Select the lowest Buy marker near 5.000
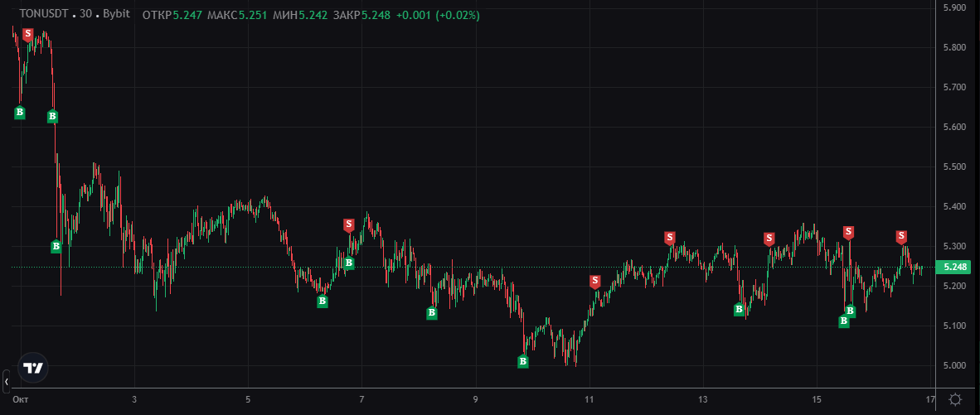The height and width of the screenshot is (415, 980). pyautogui.click(x=523, y=361)
